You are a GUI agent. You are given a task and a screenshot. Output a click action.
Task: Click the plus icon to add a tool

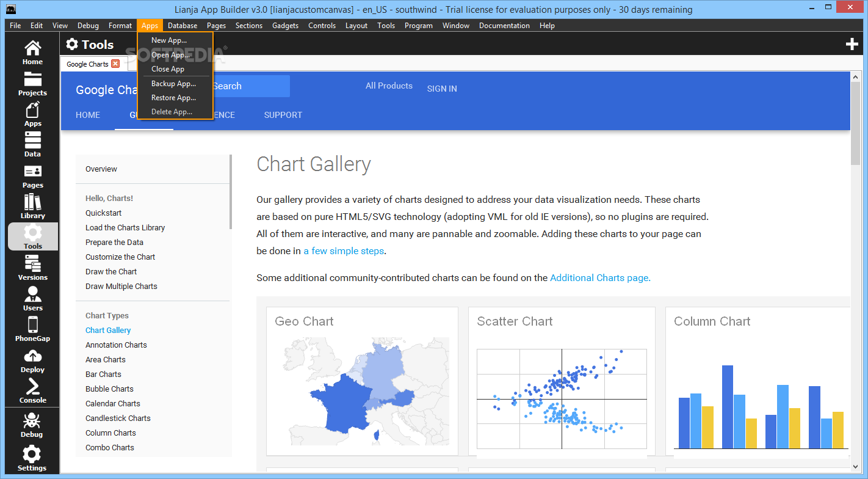[852, 44]
